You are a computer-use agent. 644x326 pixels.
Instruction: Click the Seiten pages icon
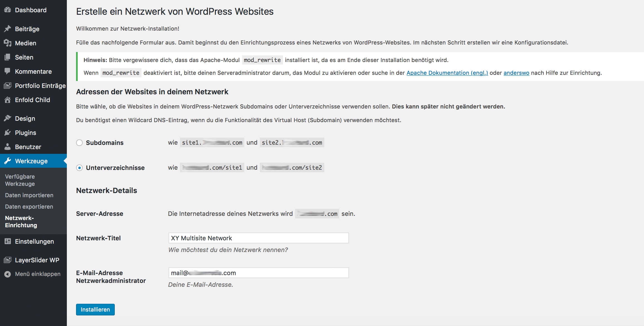point(8,57)
